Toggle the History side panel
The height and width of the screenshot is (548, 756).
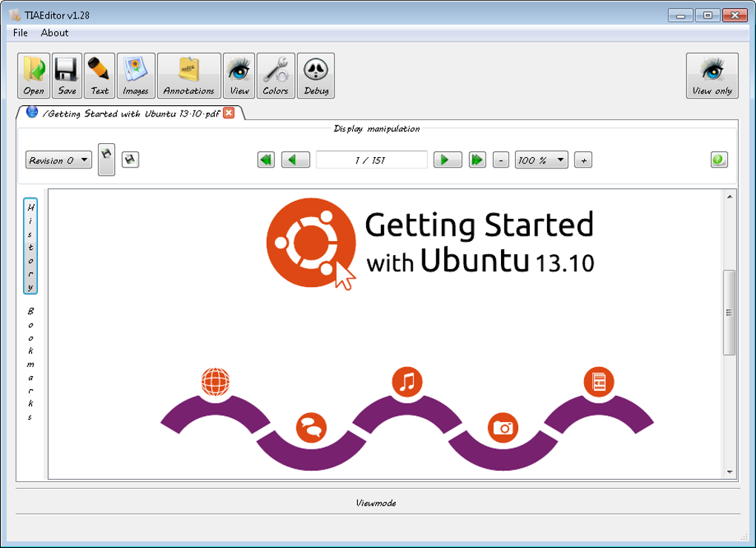[30, 246]
